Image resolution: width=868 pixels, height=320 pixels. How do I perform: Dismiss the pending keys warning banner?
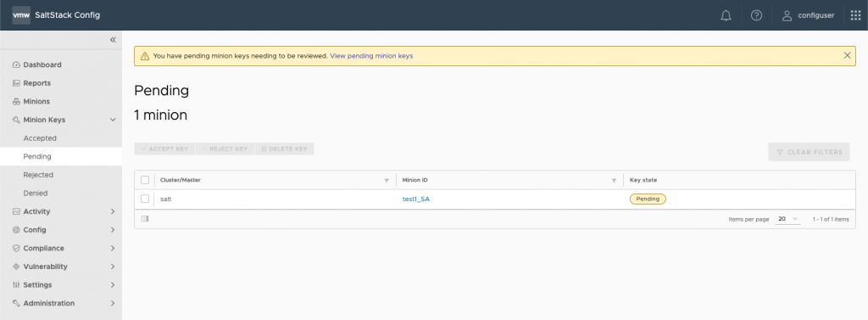pos(847,55)
